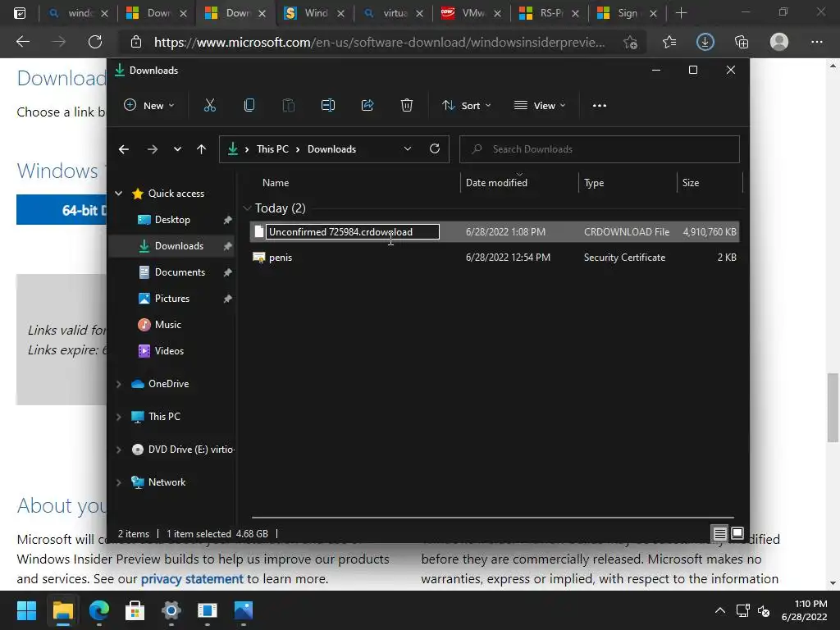
Task: Click the webpage vertical scrollbar thumb
Action: click(x=833, y=408)
